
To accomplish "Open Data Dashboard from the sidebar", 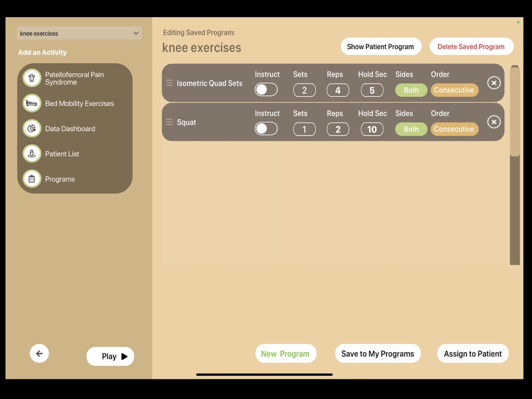I will tap(74, 129).
